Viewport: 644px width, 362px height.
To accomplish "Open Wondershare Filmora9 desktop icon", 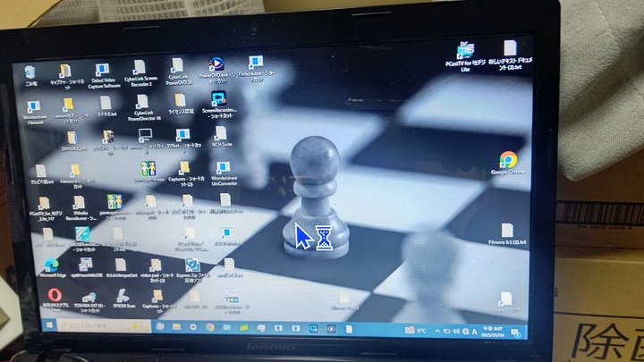I will [34, 113].
